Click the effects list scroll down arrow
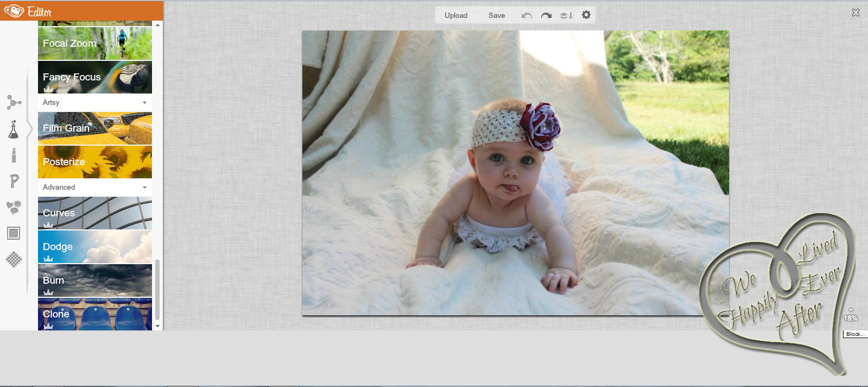The image size is (868, 387). 157,326
